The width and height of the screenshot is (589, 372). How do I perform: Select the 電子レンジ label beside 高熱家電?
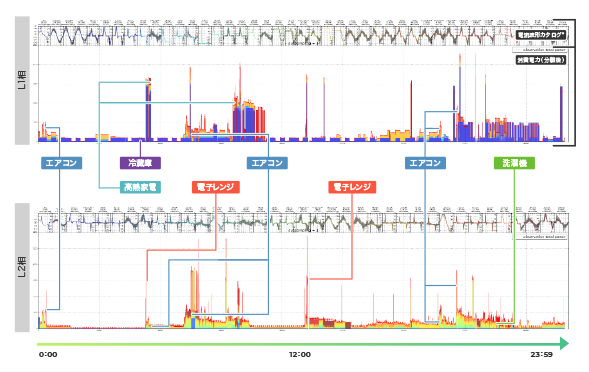coord(216,187)
